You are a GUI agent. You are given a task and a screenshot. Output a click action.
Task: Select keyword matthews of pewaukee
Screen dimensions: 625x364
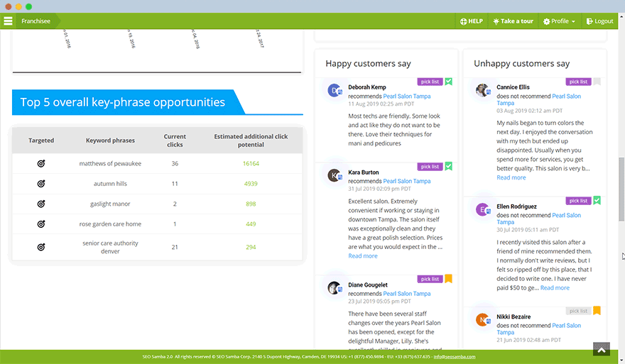110,163
